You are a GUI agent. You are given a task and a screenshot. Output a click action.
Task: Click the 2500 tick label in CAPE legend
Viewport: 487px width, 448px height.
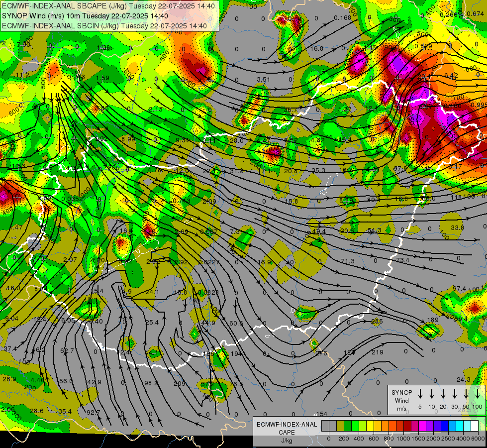click(x=448, y=439)
